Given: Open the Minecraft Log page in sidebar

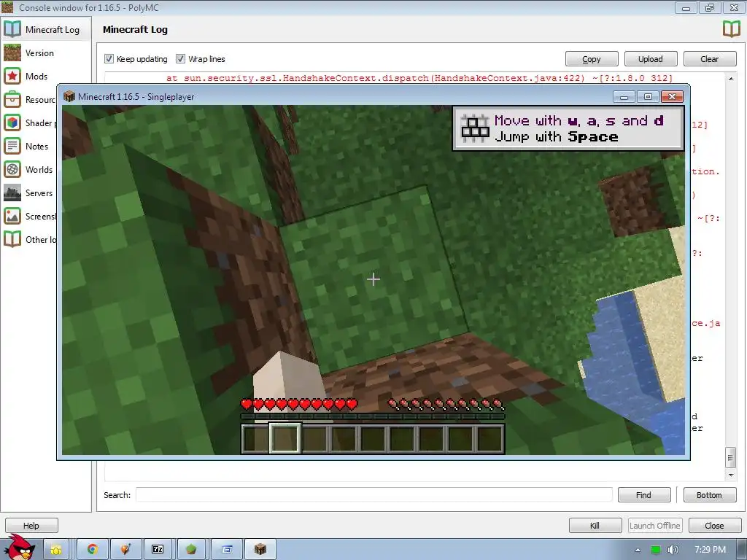Looking at the screenshot, I should tap(46, 29).
